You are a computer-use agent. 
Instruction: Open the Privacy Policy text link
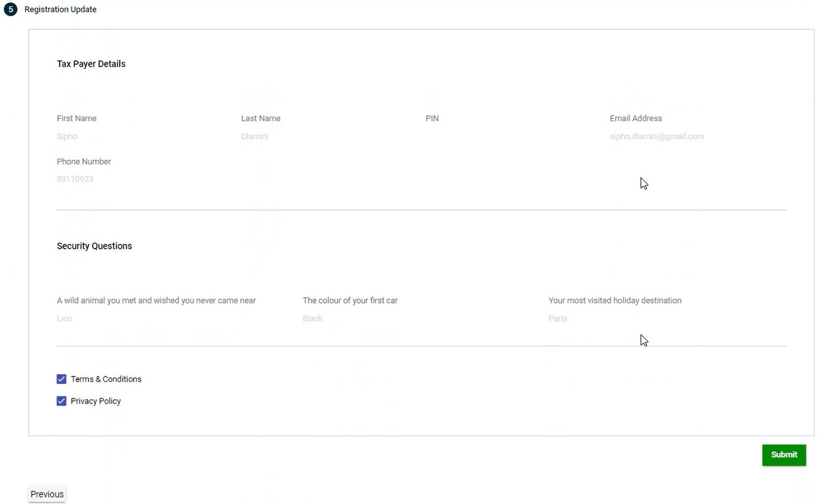click(96, 401)
